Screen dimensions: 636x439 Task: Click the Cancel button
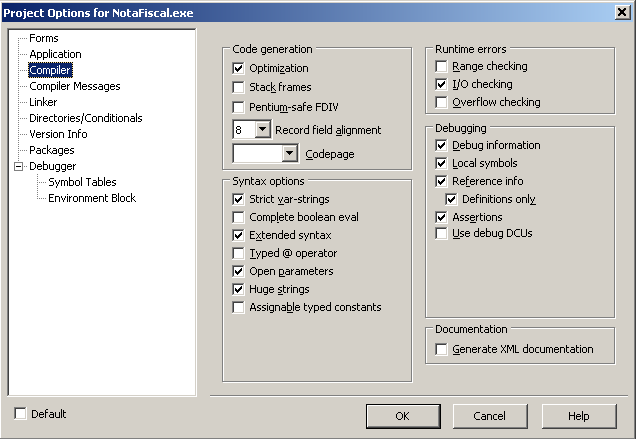point(490,416)
